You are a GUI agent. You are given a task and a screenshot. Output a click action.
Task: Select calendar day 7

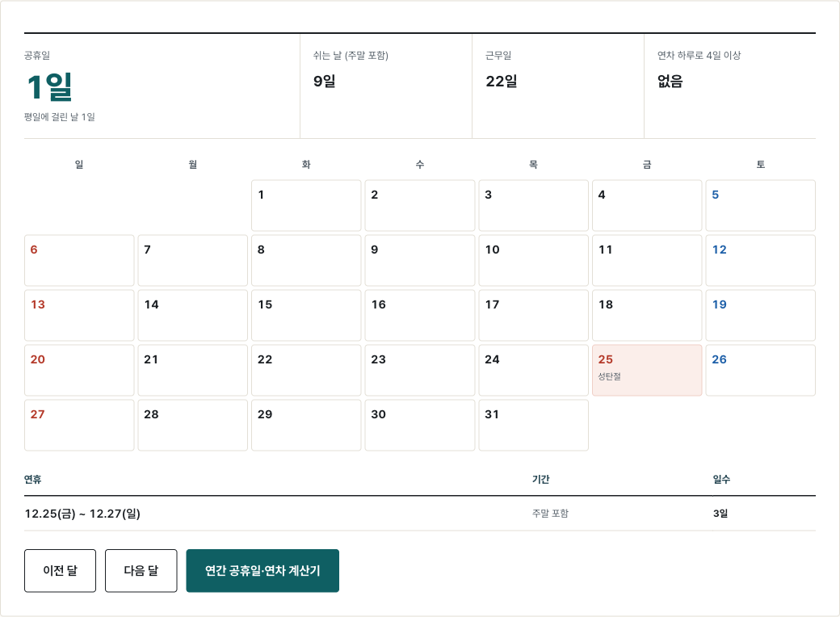(193, 260)
